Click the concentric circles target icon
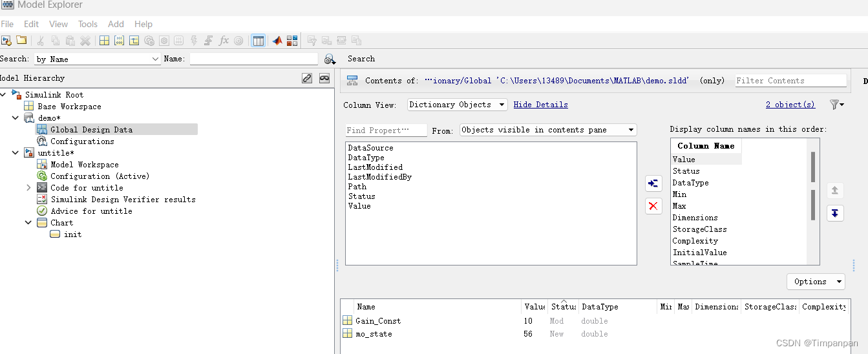The width and height of the screenshot is (868, 354). pyautogui.click(x=238, y=41)
